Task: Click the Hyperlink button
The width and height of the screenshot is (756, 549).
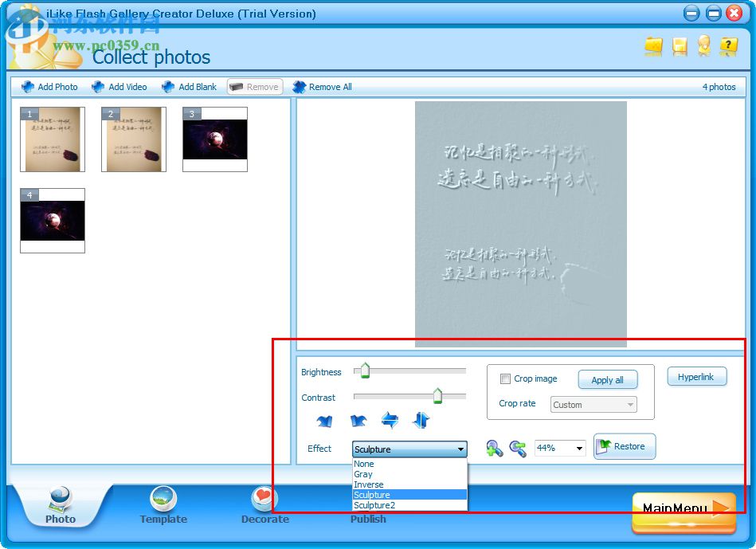Action: coord(696,376)
